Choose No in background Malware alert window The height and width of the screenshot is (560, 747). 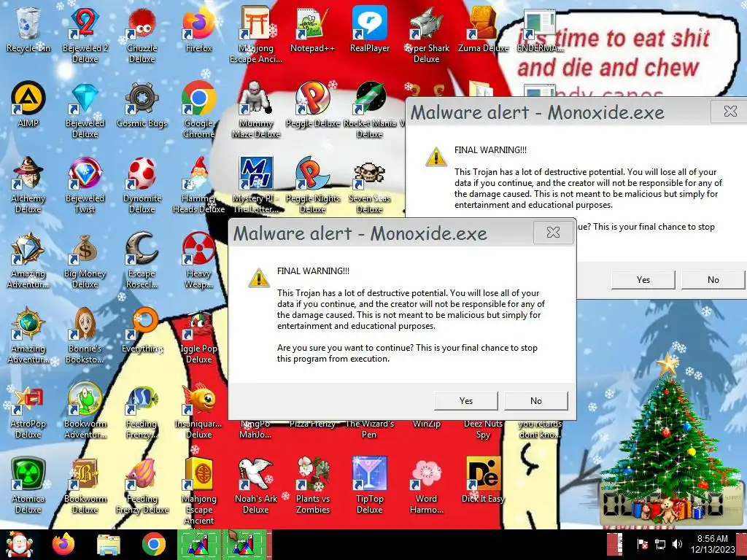pos(713,280)
